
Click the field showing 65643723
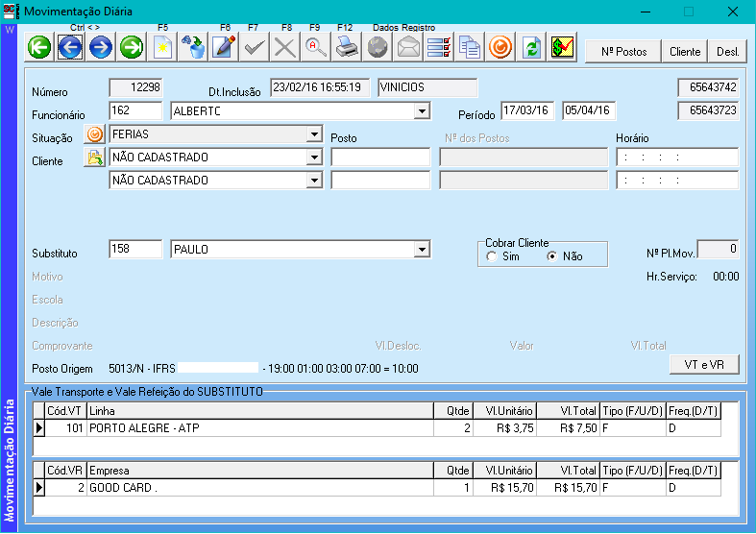pyautogui.click(x=708, y=110)
